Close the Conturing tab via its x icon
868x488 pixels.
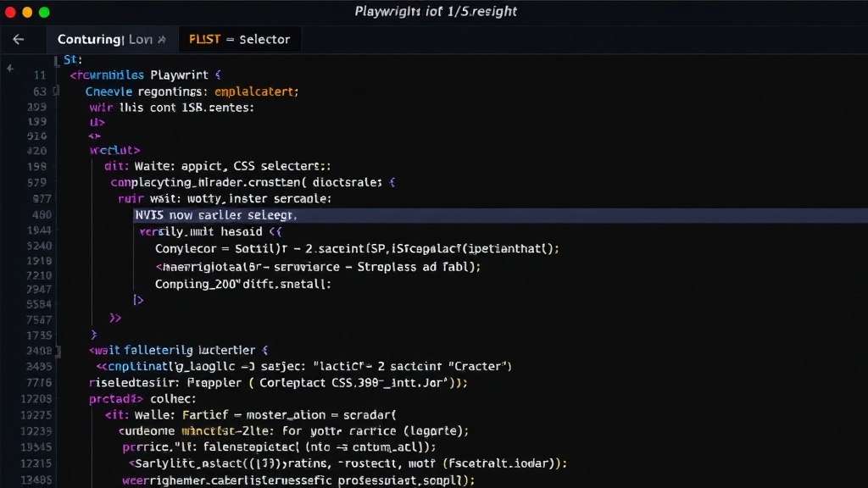coord(162,39)
